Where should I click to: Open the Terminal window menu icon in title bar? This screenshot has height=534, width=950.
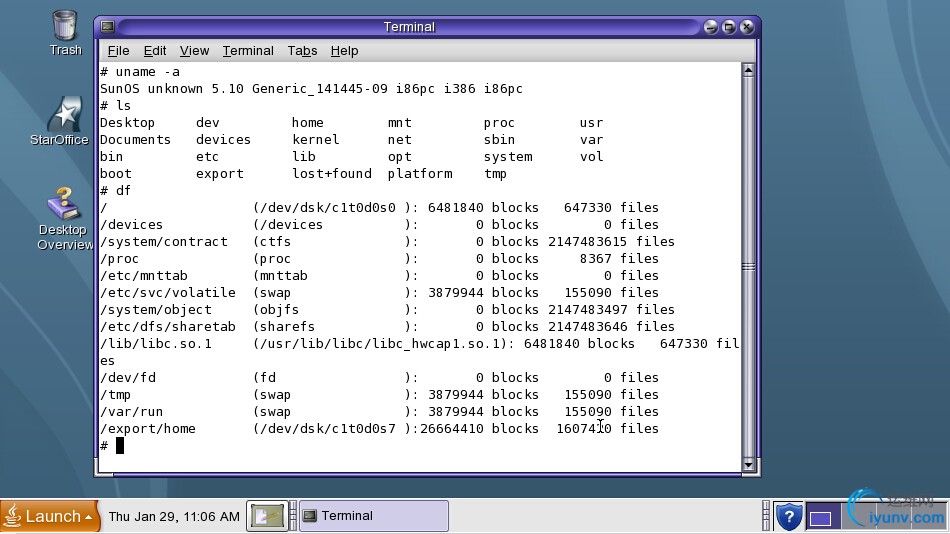tap(108, 27)
